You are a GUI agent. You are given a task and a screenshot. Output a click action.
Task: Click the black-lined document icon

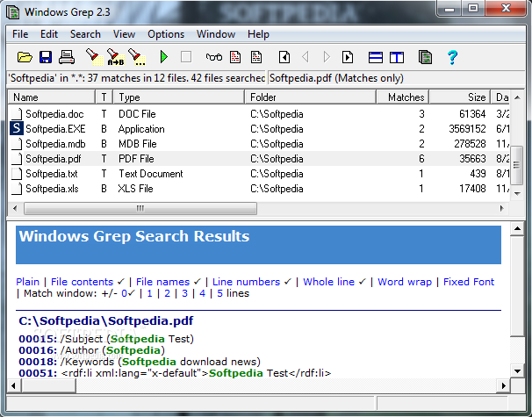click(x=256, y=57)
